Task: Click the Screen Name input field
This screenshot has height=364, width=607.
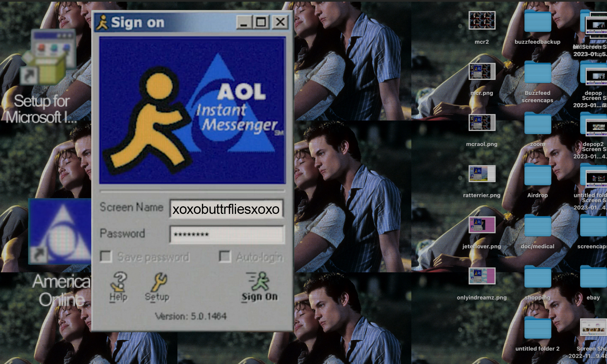Action: pyautogui.click(x=226, y=209)
